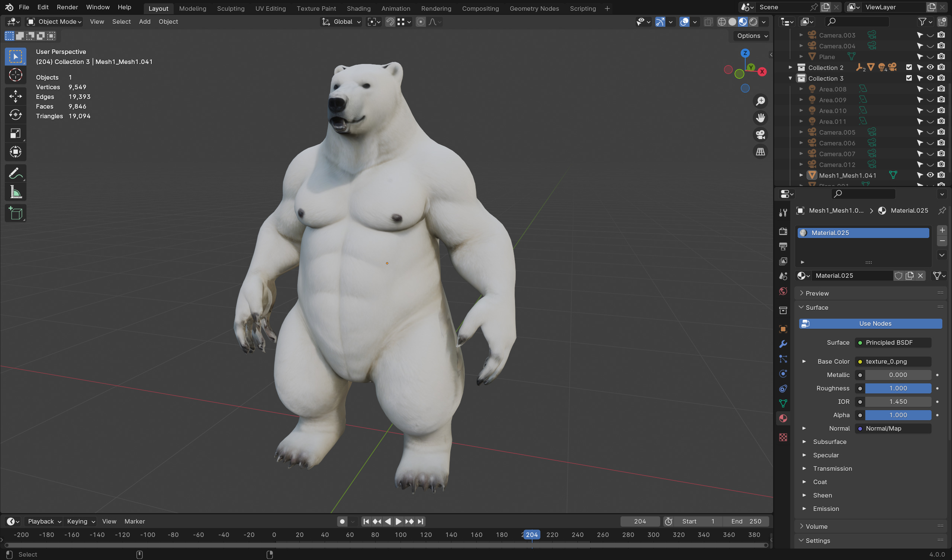Adjust the Metallic slider
Image resolution: width=952 pixels, height=560 pixels.
coord(898,375)
